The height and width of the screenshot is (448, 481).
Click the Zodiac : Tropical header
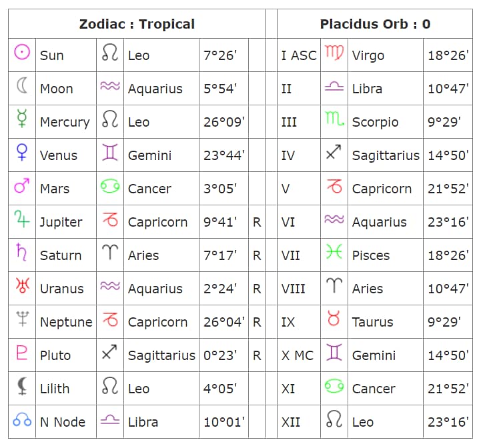[x=137, y=24]
